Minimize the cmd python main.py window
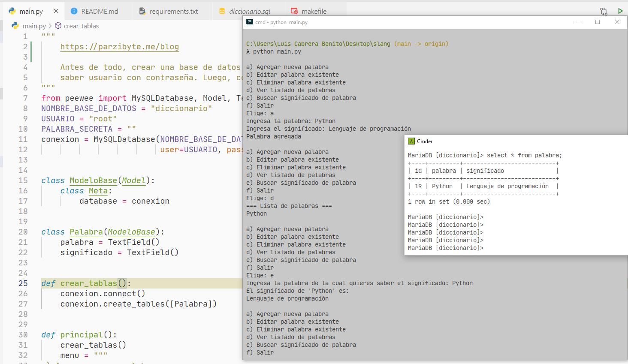Image resolution: width=628 pixels, height=364 pixels. 578,22
